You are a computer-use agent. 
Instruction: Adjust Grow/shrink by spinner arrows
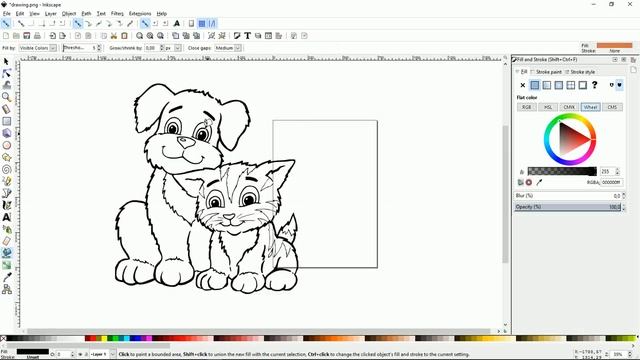(x=162, y=48)
